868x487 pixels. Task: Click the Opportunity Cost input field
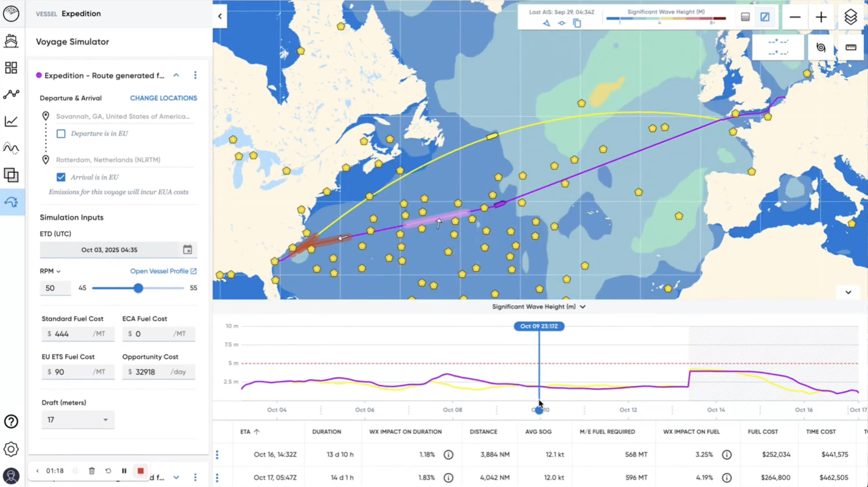pyautogui.click(x=158, y=372)
